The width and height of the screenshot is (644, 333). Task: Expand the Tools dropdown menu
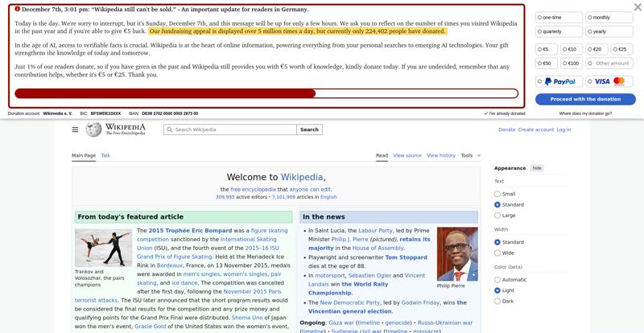point(470,155)
